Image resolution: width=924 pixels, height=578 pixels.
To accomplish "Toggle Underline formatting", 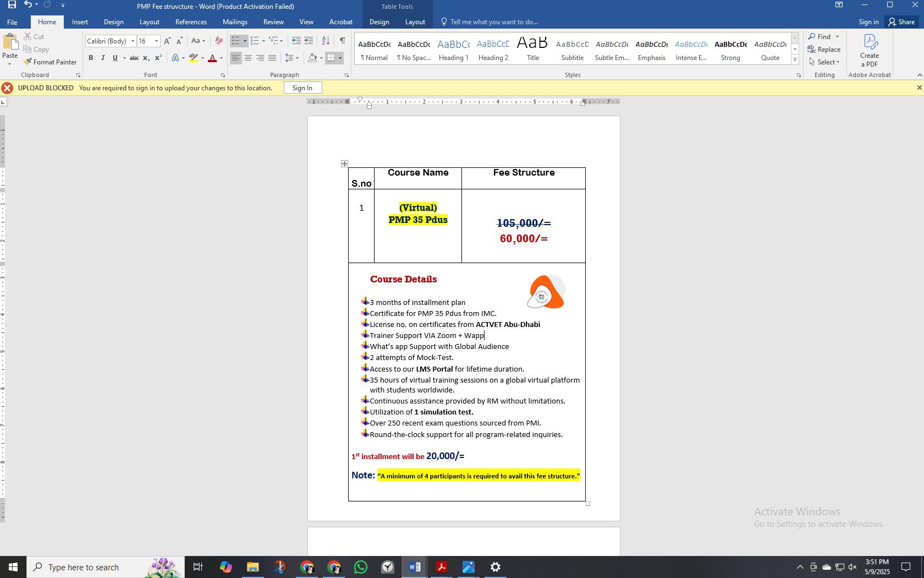I will click(115, 58).
